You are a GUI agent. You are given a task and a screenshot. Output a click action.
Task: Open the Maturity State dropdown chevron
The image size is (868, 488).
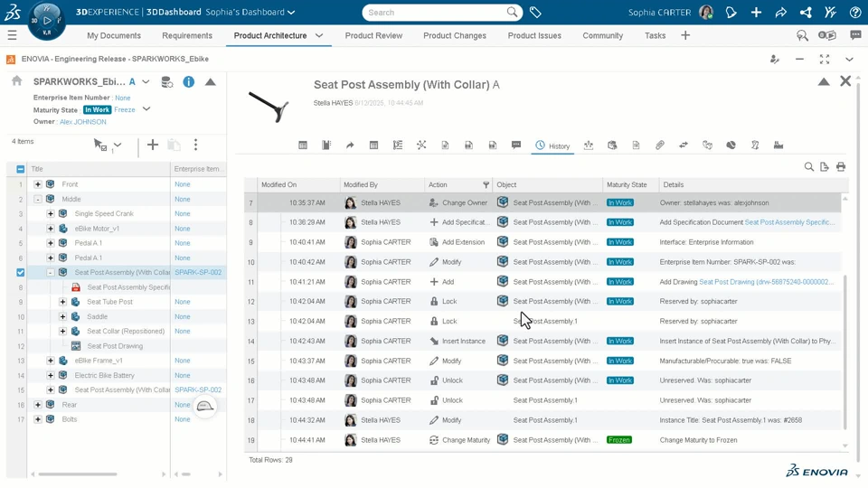[x=146, y=109]
